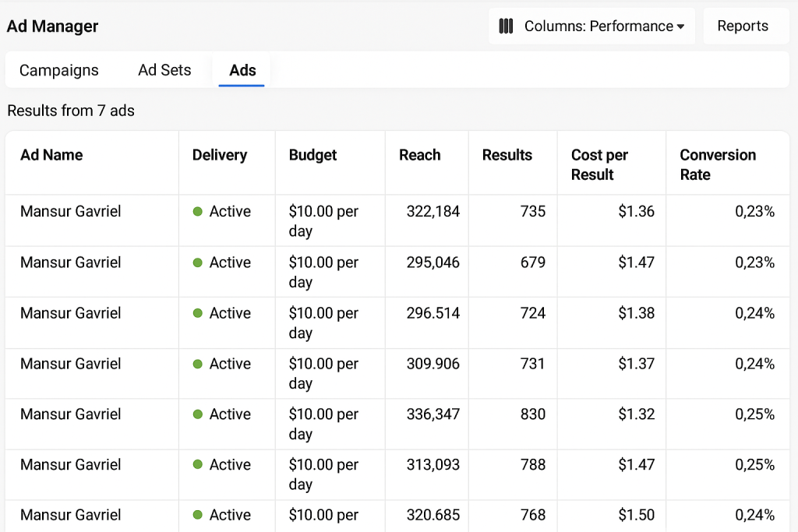
Task: Switch to the Campaigns tab
Action: click(59, 70)
